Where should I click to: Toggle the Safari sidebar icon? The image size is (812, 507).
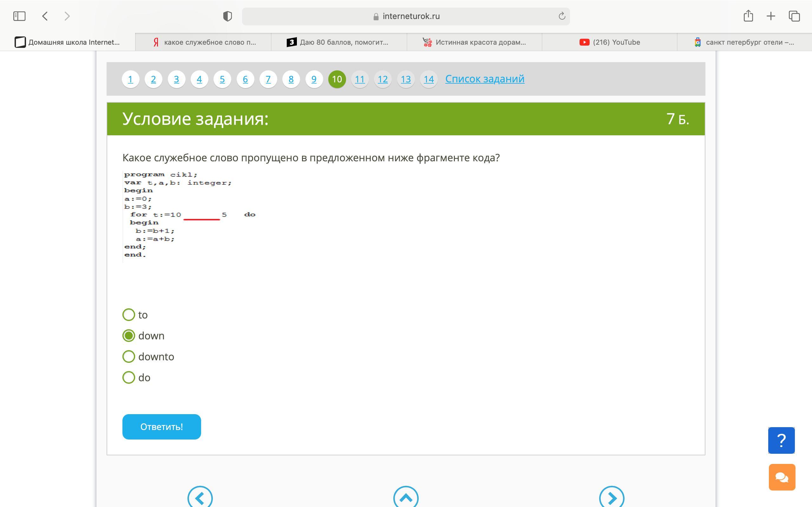(19, 16)
